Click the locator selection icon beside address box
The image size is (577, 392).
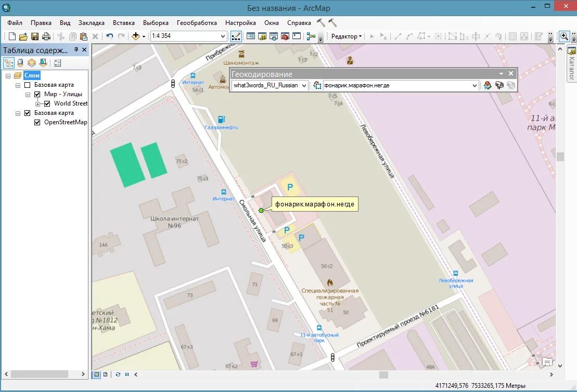click(x=317, y=85)
